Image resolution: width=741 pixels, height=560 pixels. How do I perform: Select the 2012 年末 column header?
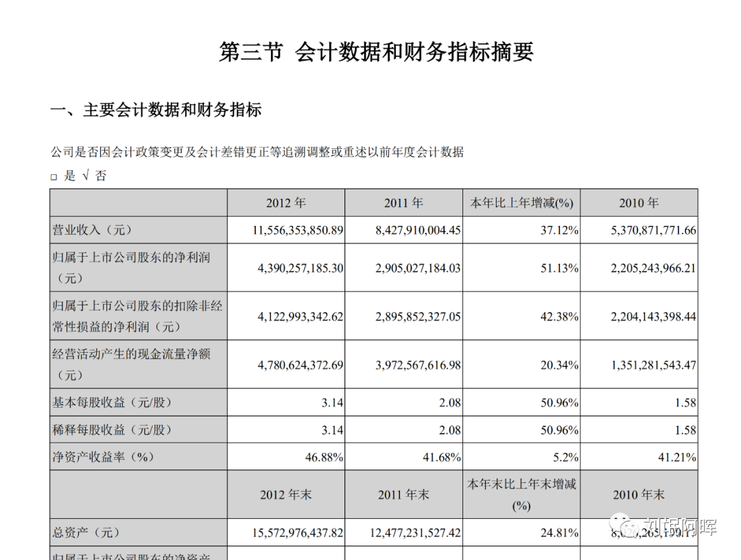pos(286,495)
